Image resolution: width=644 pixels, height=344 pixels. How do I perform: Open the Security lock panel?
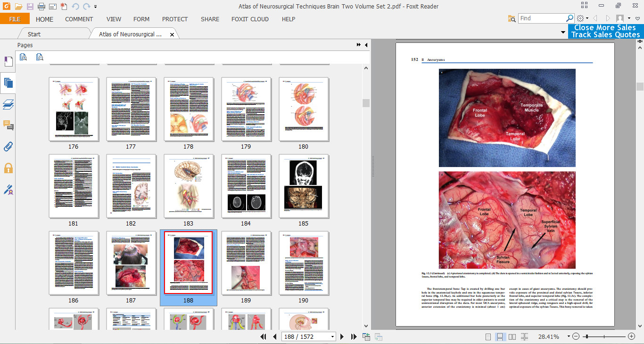pos(8,168)
